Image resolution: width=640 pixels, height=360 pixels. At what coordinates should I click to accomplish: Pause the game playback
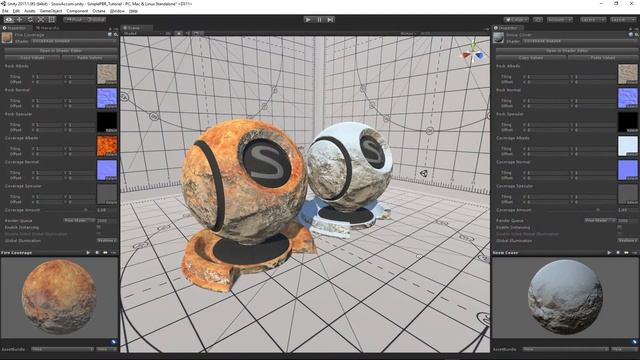(319, 20)
